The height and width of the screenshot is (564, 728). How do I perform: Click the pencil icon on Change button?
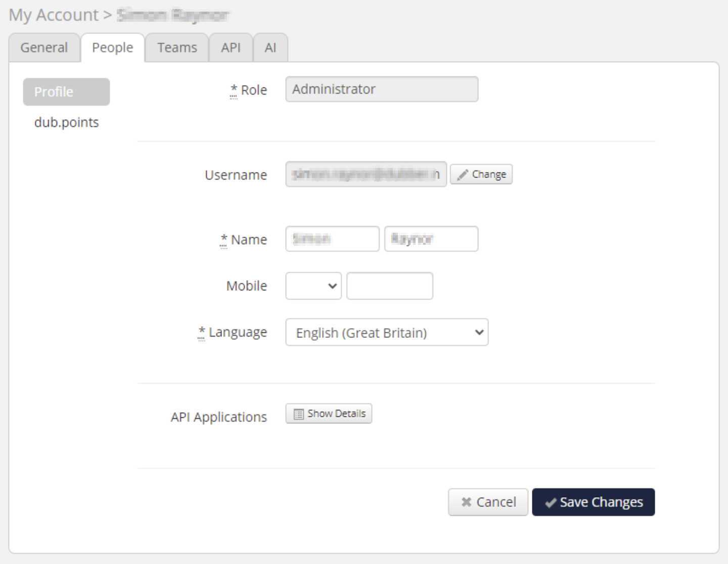463,175
